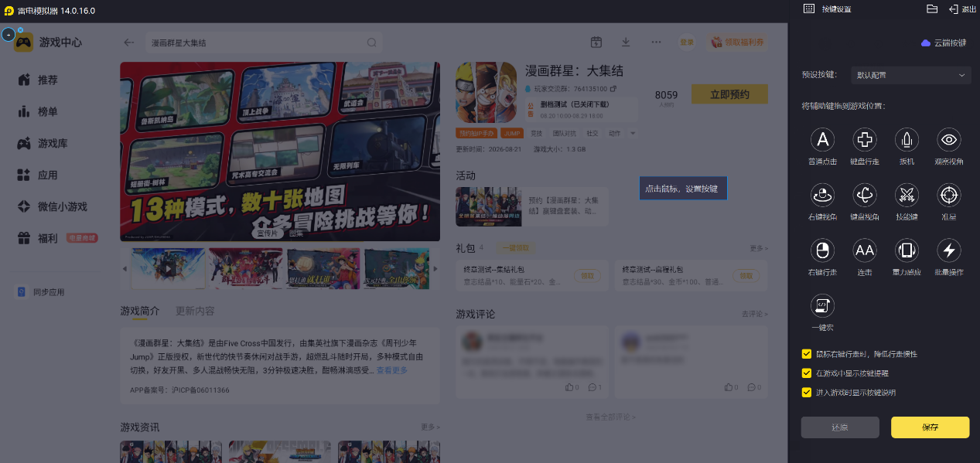Click the 还原 restore button
The height and width of the screenshot is (463, 980).
pyautogui.click(x=840, y=427)
